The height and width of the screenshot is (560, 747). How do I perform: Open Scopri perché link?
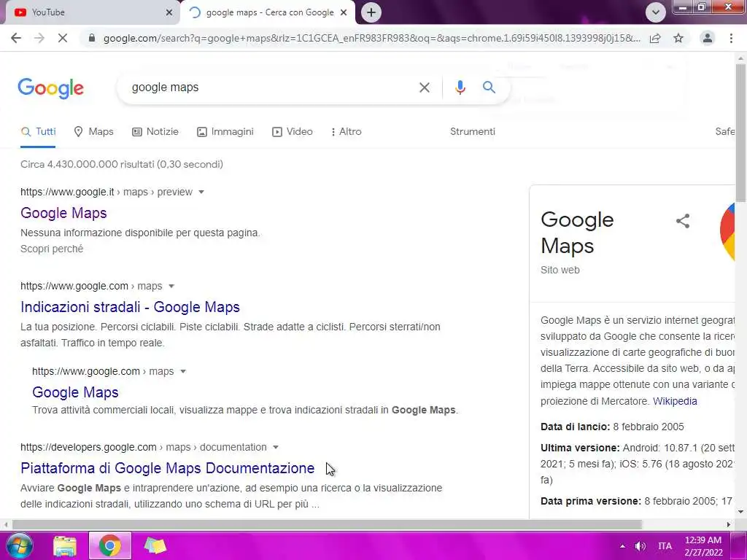coord(52,249)
